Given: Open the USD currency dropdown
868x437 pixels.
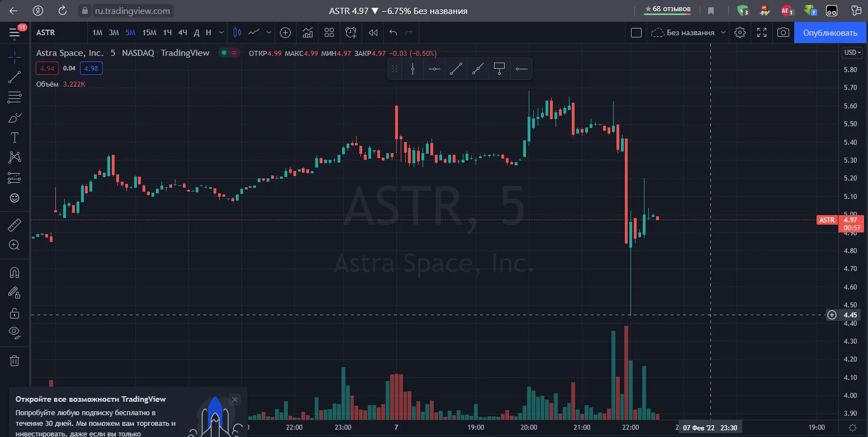Looking at the screenshot, I should (852, 53).
